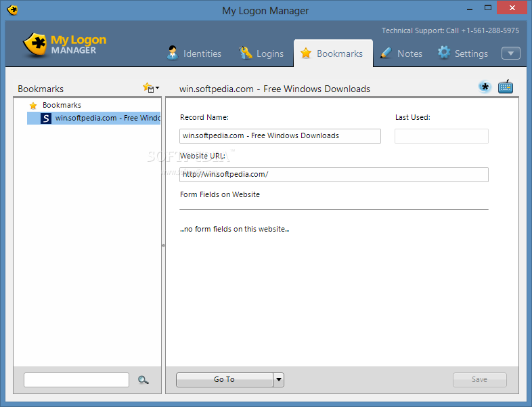This screenshot has width=532, height=407.
Task: Click the Last Used field
Action: tap(441, 136)
